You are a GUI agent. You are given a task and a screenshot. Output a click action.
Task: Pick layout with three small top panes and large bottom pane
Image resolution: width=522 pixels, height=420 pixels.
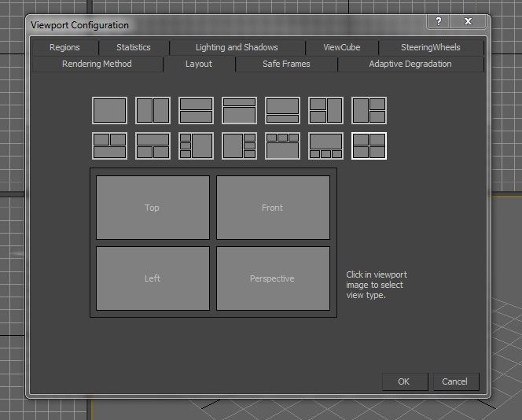tap(283, 146)
